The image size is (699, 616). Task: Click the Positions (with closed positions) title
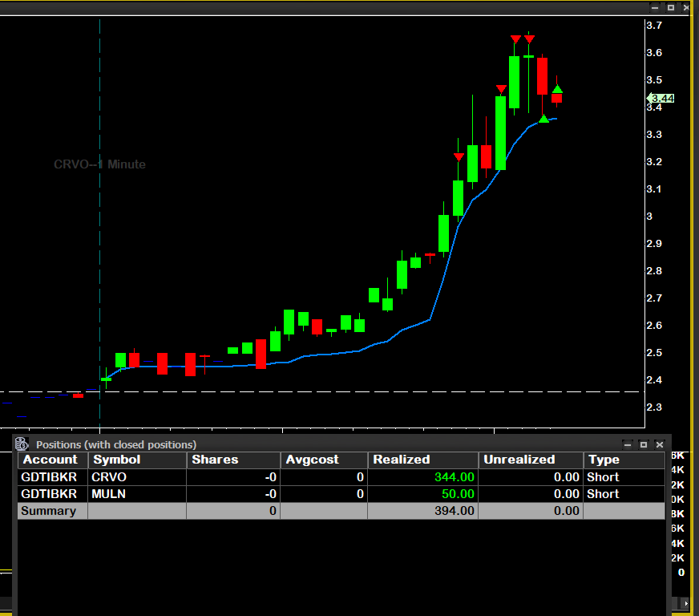pyautogui.click(x=116, y=444)
